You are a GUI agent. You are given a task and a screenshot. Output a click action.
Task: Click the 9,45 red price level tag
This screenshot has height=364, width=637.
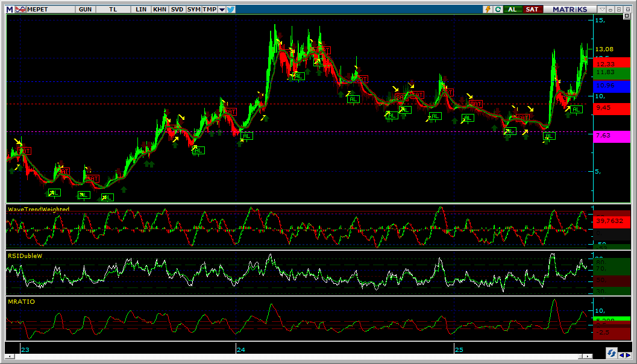tap(612, 108)
